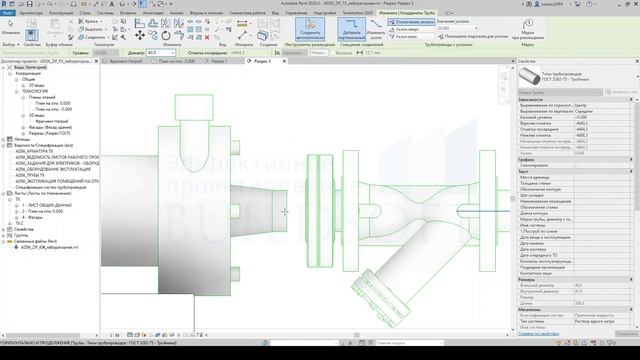Open the Systems (Системы) ribbon tab
Image resolution: width=640 pixels, height=360 pixels.
105,13
